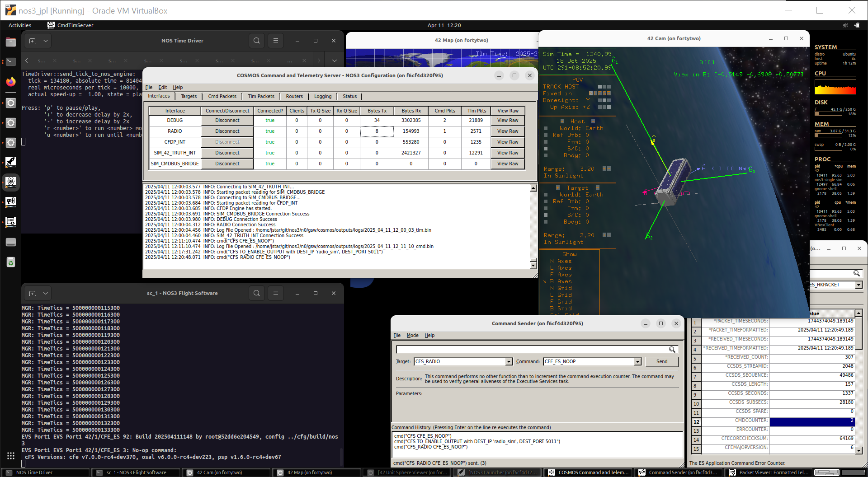Expand new-tab options dropdown in NOS Time Driver
The image size is (868, 477).
pos(46,41)
